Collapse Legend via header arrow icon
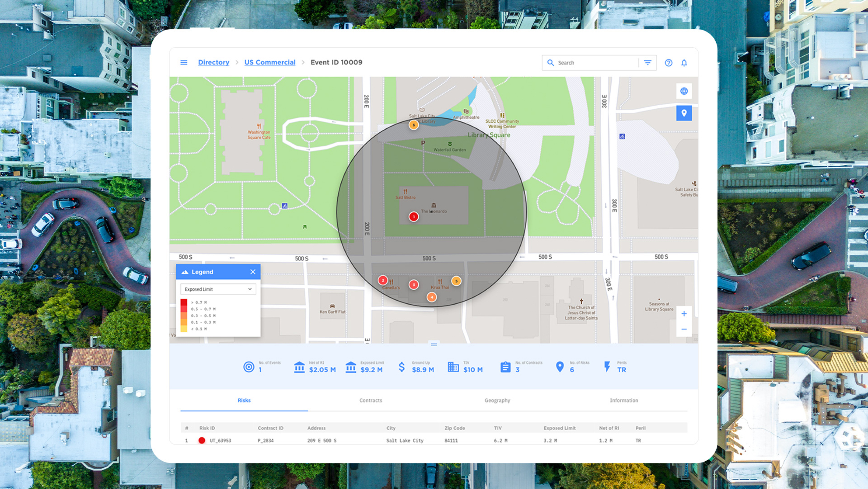Viewport: 868px width, 489px height. 185,272
